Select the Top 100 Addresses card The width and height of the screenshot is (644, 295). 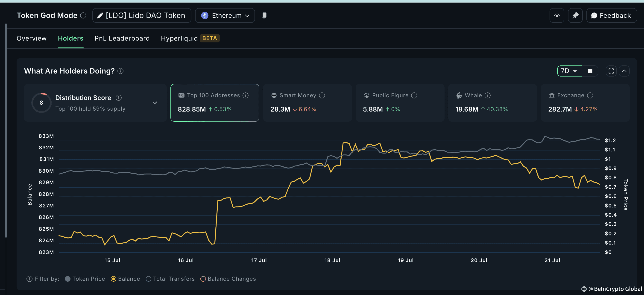215,103
